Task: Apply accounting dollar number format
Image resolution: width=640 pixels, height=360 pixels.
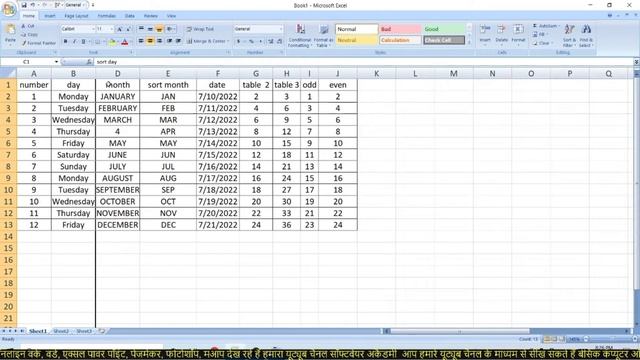Action: tap(238, 42)
